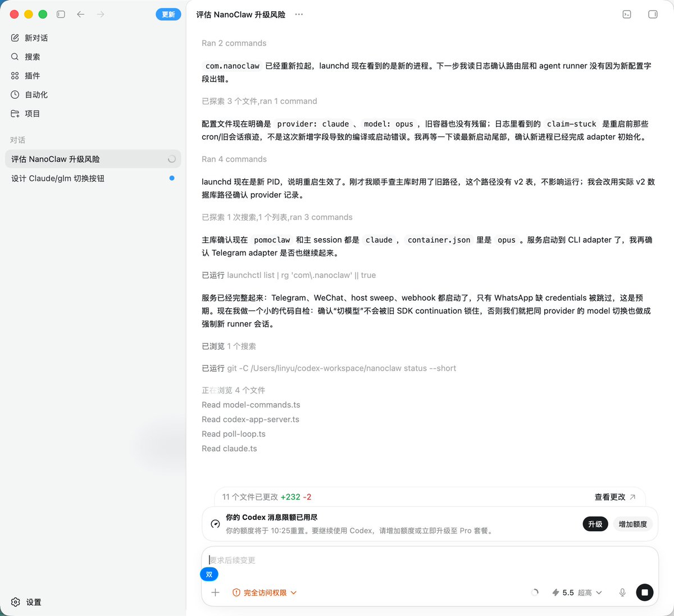
Task: Expand the '已运行 launchctl list' command entry
Action: click(289, 275)
